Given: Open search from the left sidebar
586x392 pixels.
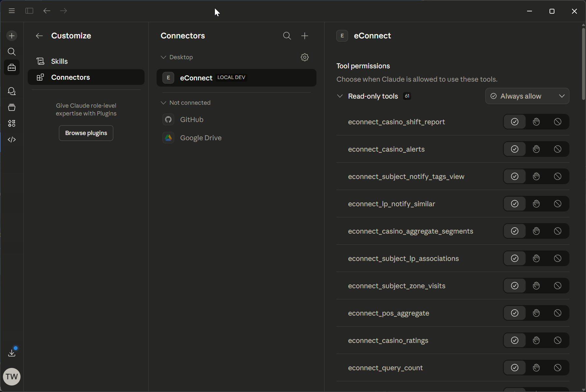Looking at the screenshot, I should click(x=12, y=52).
